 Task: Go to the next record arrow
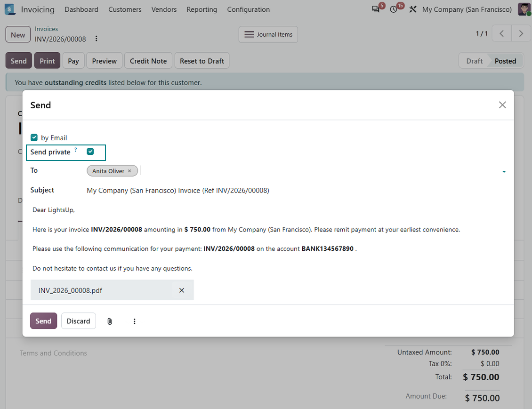521,33
